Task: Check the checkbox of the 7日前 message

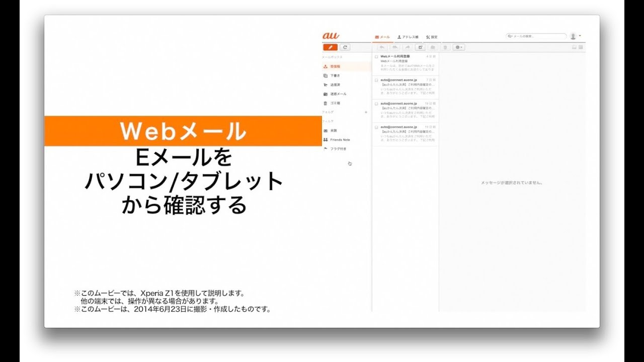Action: pyautogui.click(x=376, y=80)
